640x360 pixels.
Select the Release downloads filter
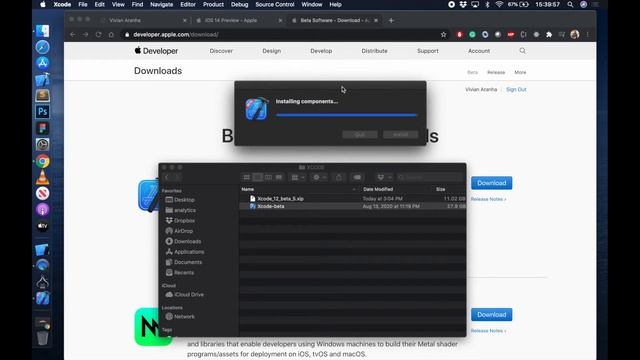coord(496,72)
